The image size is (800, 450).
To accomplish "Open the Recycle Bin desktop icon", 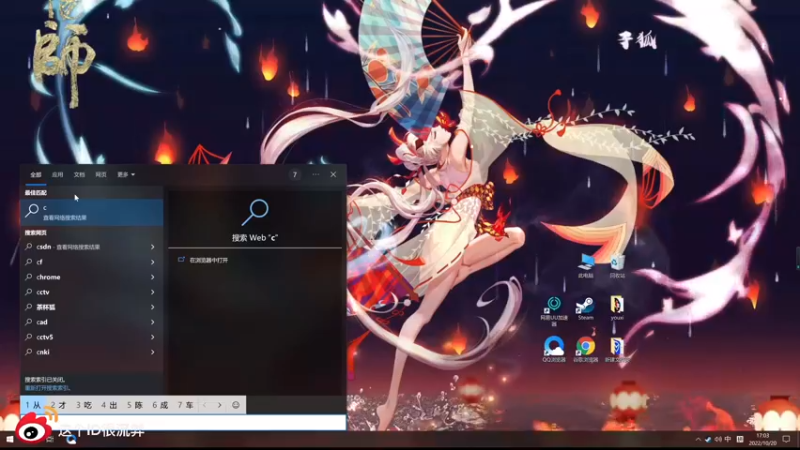I will pyautogui.click(x=617, y=266).
